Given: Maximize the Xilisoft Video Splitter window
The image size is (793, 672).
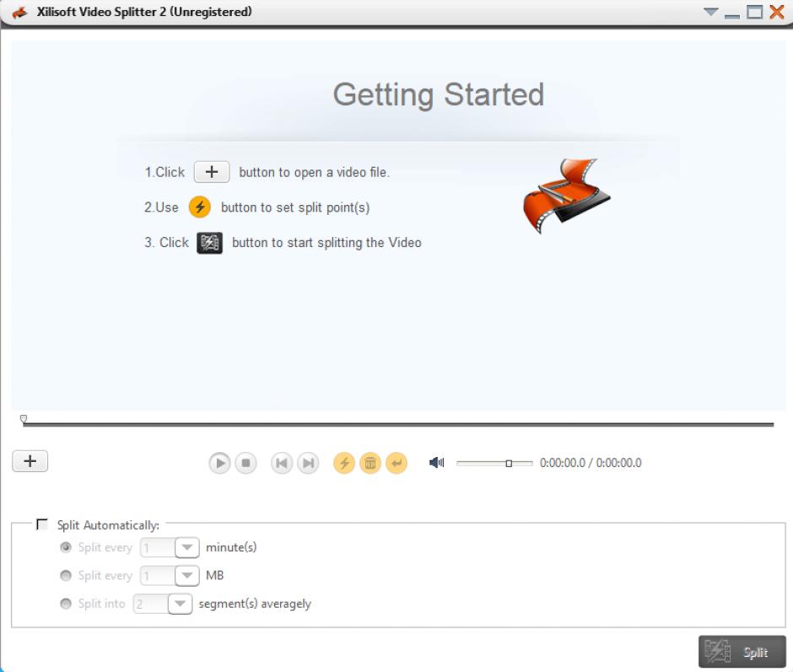Looking at the screenshot, I should (x=754, y=12).
